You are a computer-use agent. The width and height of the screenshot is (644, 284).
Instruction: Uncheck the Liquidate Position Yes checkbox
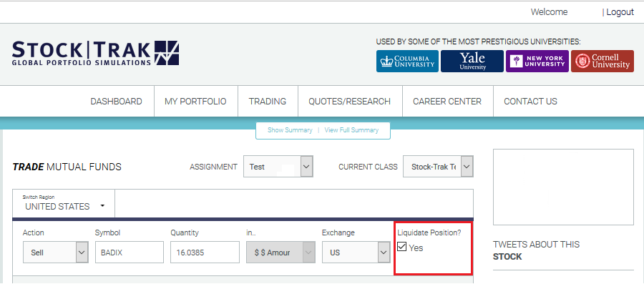(402, 247)
